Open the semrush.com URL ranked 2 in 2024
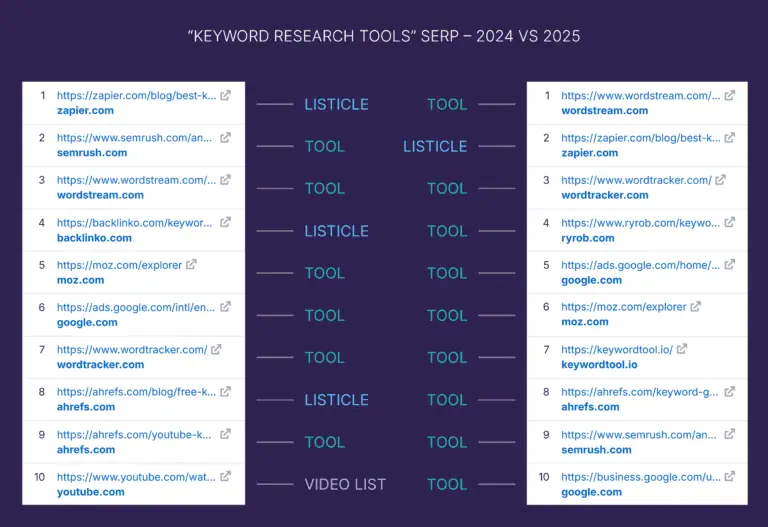The width and height of the screenshot is (768, 527). click(134, 138)
